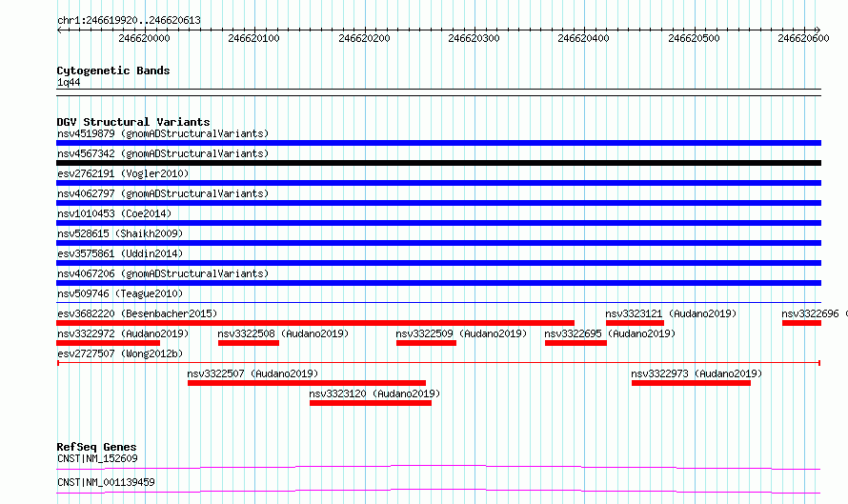Click ruler position 246620400
Viewport: 848px width, 504px height.
coord(583,38)
